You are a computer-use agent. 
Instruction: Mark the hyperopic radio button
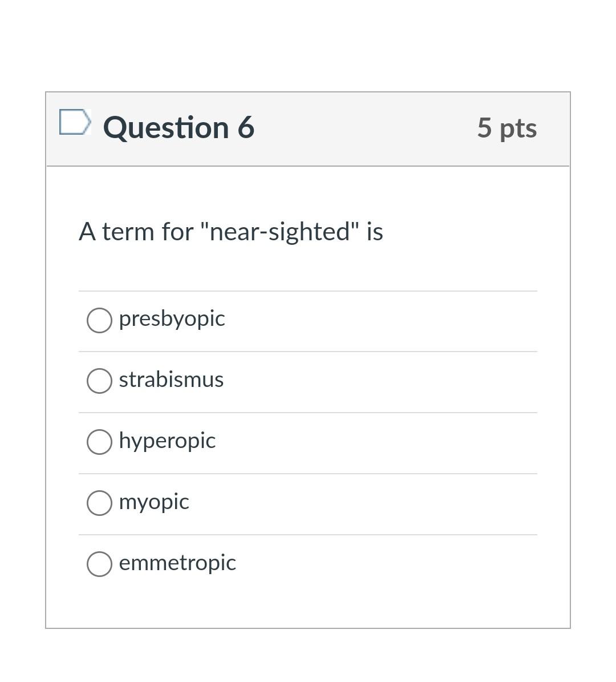[100, 442]
